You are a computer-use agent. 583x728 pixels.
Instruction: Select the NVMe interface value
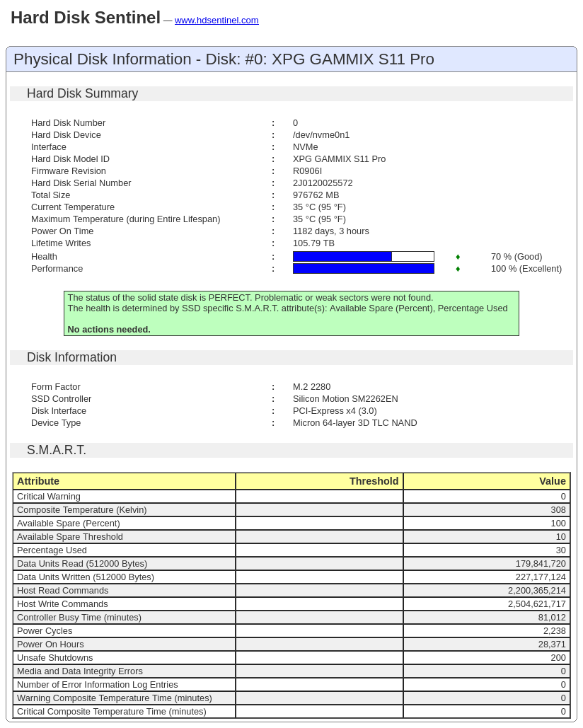pyautogui.click(x=305, y=146)
